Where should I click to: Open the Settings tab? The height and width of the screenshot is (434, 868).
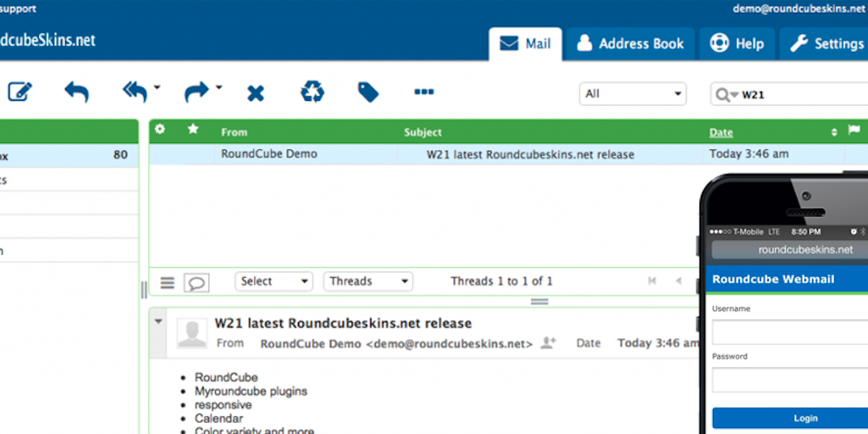click(x=825, y=44)
